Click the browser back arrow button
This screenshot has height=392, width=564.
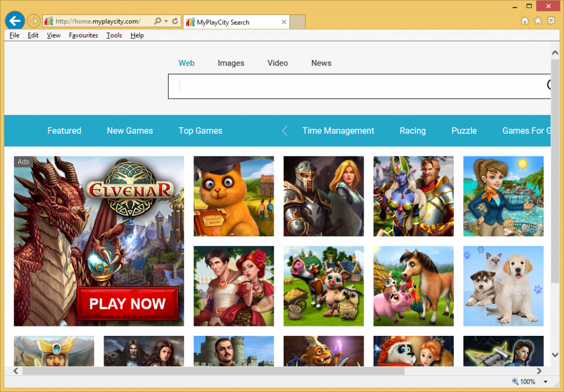point(15,21)
